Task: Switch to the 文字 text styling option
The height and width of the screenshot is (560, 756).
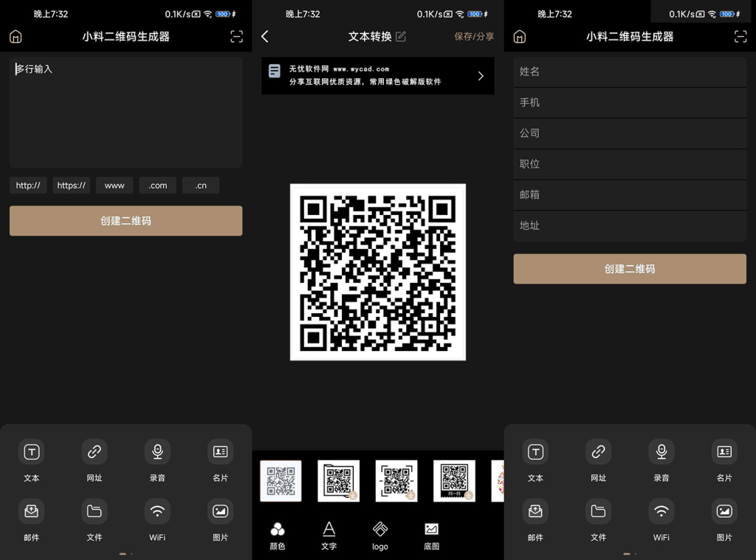Action: click(x=329, y=534)
